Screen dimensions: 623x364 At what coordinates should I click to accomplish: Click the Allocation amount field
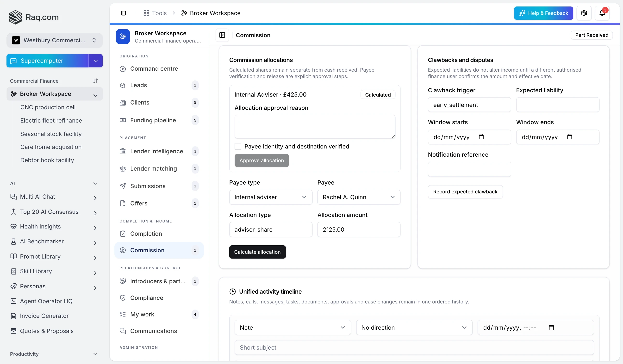click(x=359, y=229)
